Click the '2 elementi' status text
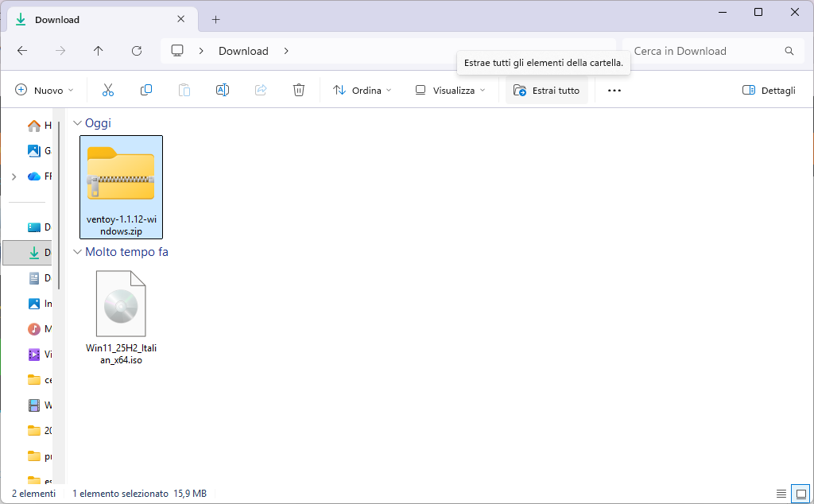This screenshot has width=814, height=504. 33,494
